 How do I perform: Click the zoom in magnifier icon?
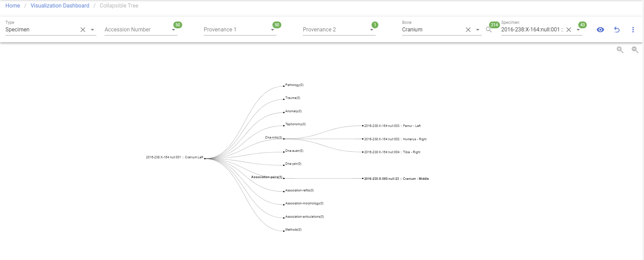pyautogui.click(x=620, y=50)
